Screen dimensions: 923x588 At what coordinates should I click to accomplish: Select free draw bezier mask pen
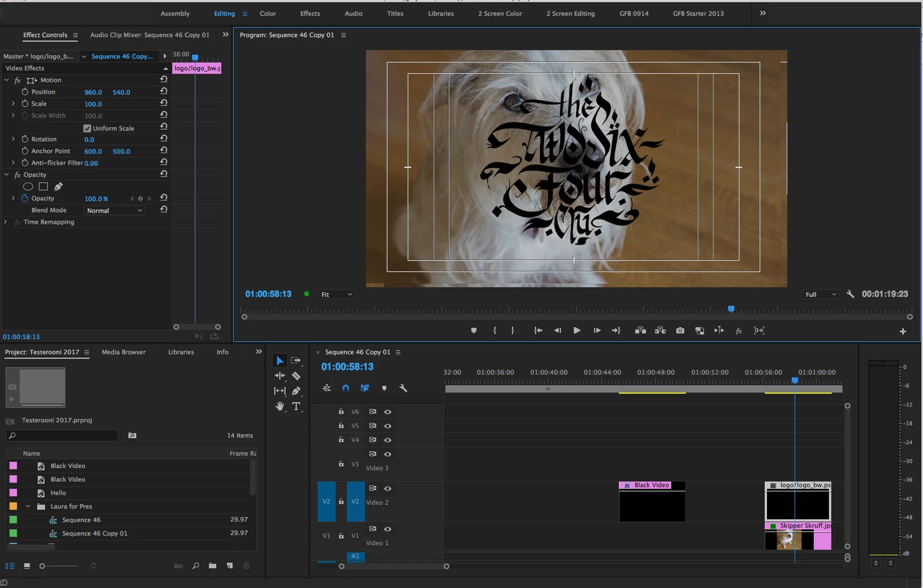pos(59,186)
